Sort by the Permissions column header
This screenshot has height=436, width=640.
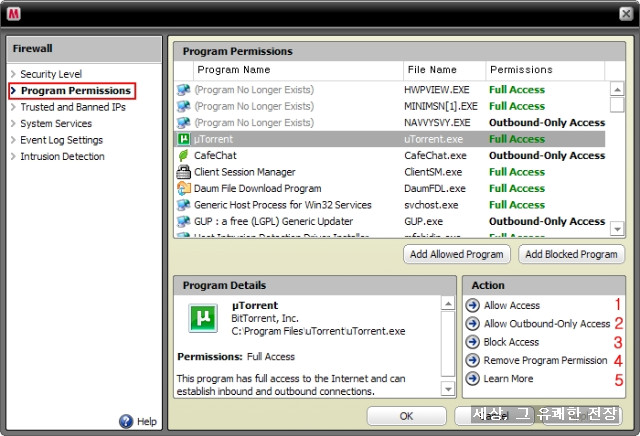click(x=545, y=70)
